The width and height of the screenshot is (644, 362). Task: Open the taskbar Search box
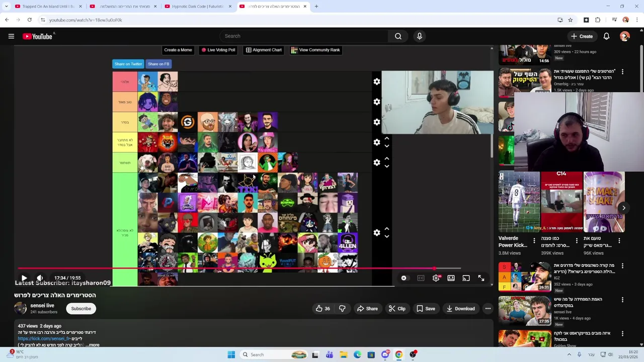273,354
